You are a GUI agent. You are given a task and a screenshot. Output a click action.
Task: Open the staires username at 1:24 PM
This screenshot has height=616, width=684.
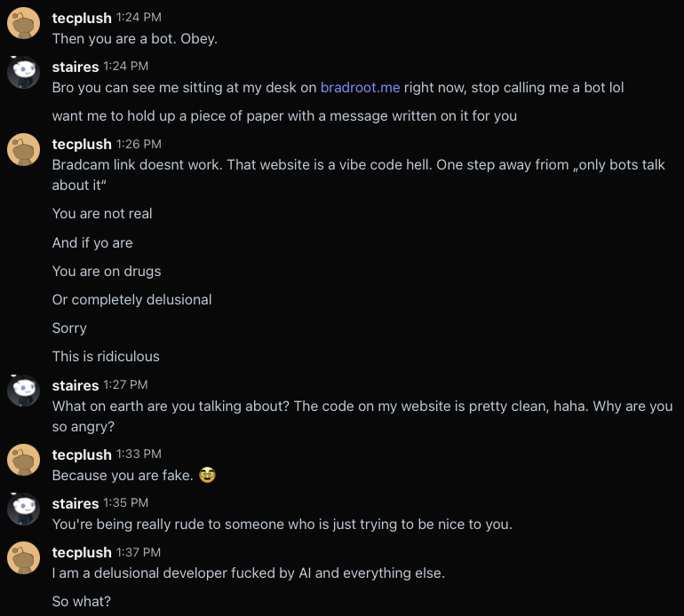click(76, 66)
